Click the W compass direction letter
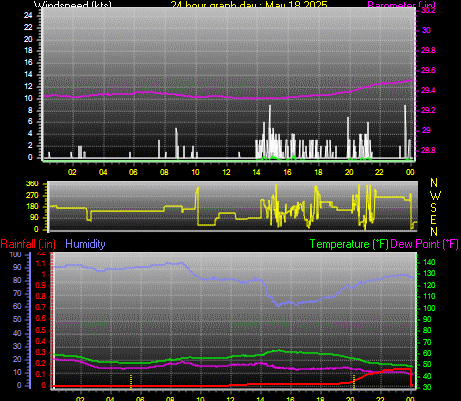The image size is (461, 401). 434,195
